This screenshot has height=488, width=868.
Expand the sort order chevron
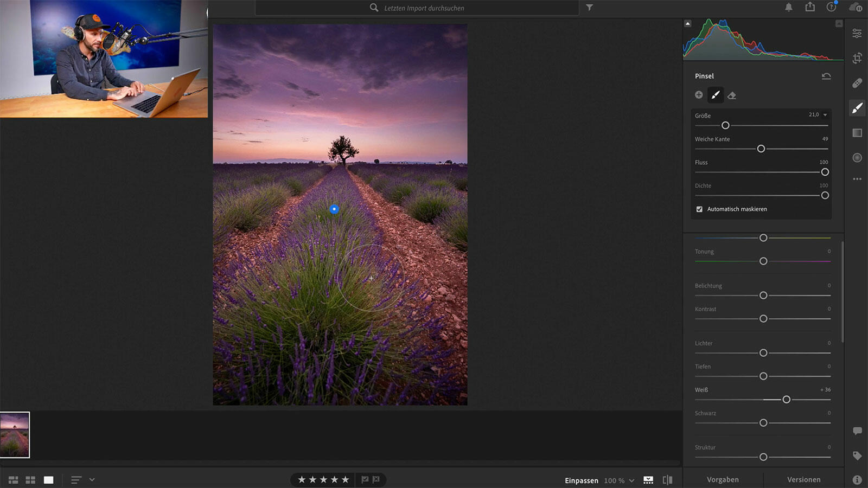coord(92,480)
